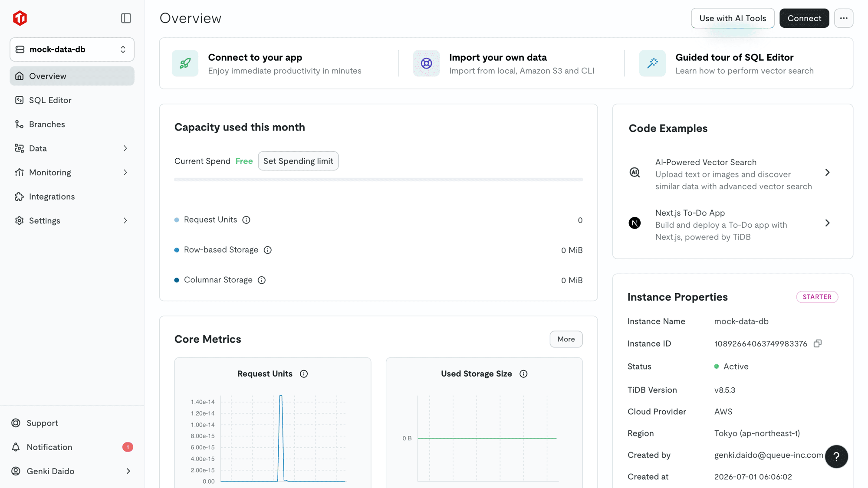Viewport: 868px width, 488px height.
Task: Click the Genki Daido user avatar icon
Action: click(16, 471)
